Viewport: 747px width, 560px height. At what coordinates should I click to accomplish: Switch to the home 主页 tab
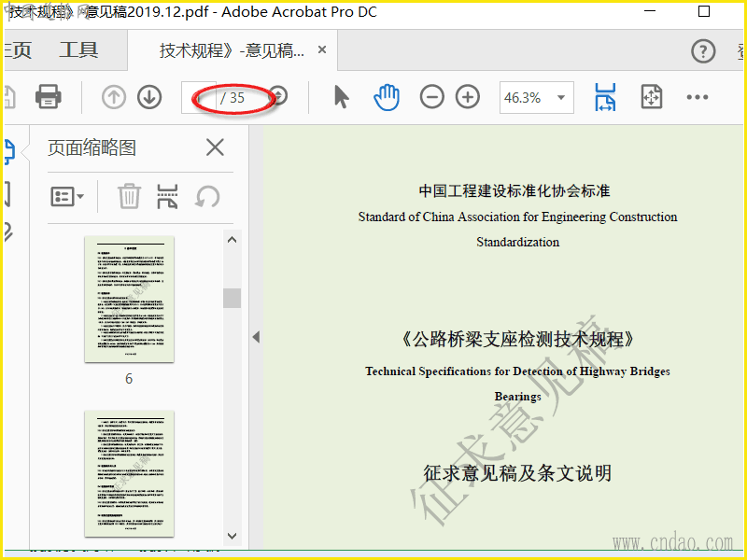(18, 50)
